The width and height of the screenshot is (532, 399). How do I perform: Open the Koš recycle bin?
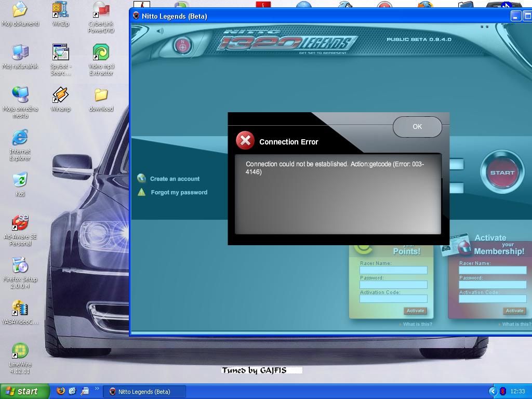tap(20, 184)
